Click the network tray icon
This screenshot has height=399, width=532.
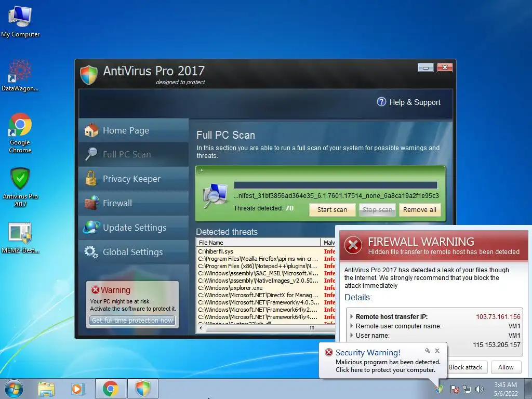click(467, 389)
